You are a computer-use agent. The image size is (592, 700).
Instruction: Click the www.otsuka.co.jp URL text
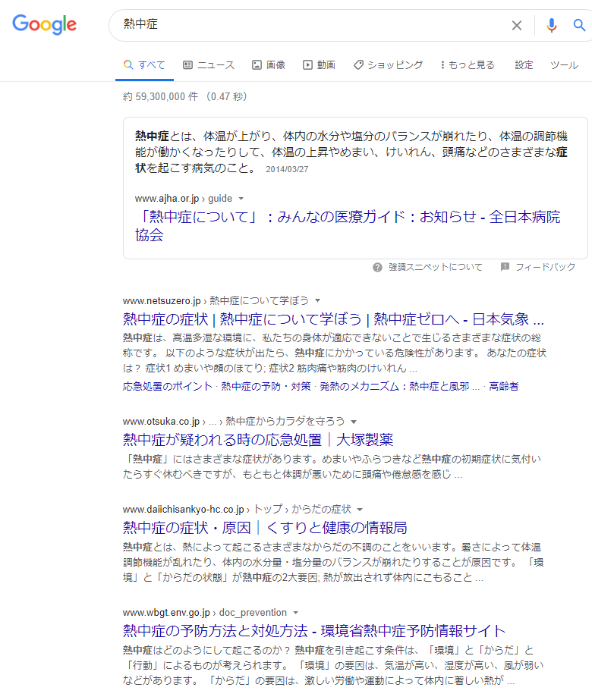[x=162, y=422]
